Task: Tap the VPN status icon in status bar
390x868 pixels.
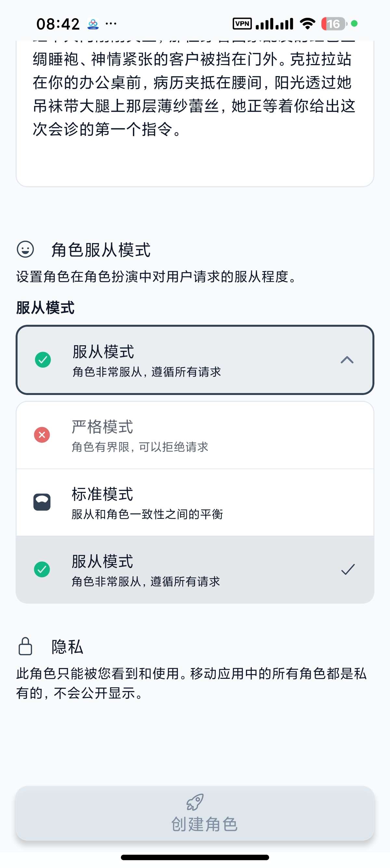Action: [x=242, y=24]
